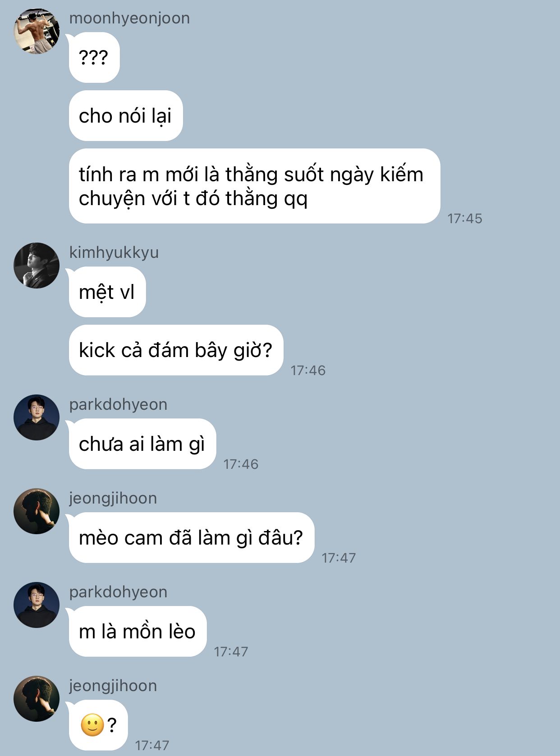Screen dimensions: 560x756
Task: Open moonhyeonjoon's gym profile picture
Action: coord(37,32)
